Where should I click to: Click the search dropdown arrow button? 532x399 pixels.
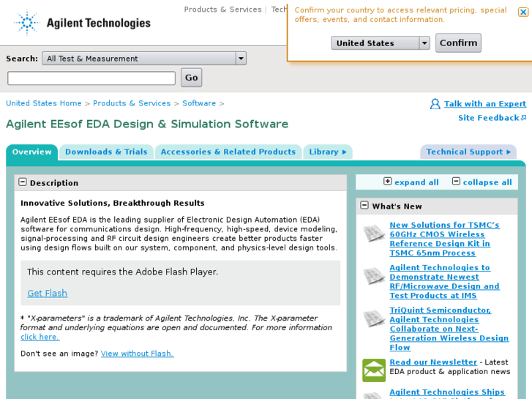pos(241,59)
